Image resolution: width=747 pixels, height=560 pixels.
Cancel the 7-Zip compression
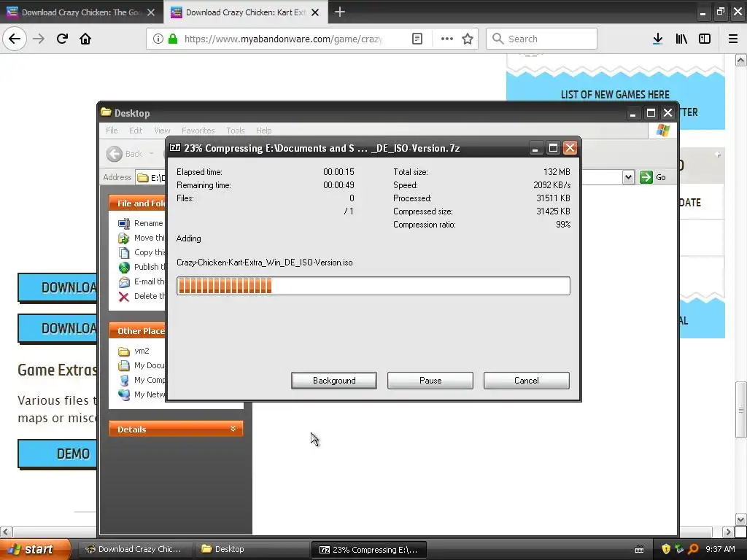point(527,381)
